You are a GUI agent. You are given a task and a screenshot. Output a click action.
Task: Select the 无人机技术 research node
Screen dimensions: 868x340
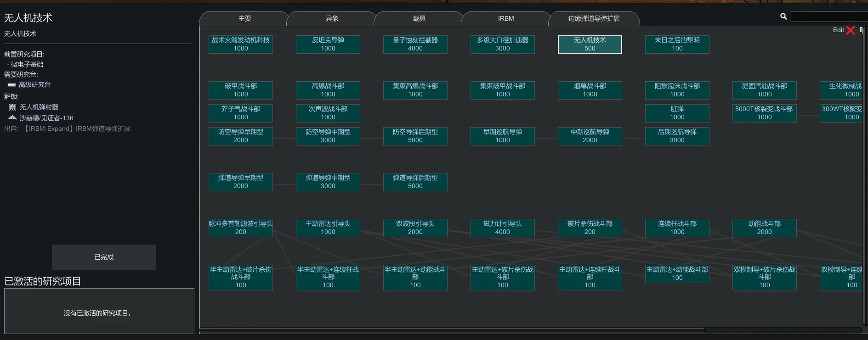590,45
